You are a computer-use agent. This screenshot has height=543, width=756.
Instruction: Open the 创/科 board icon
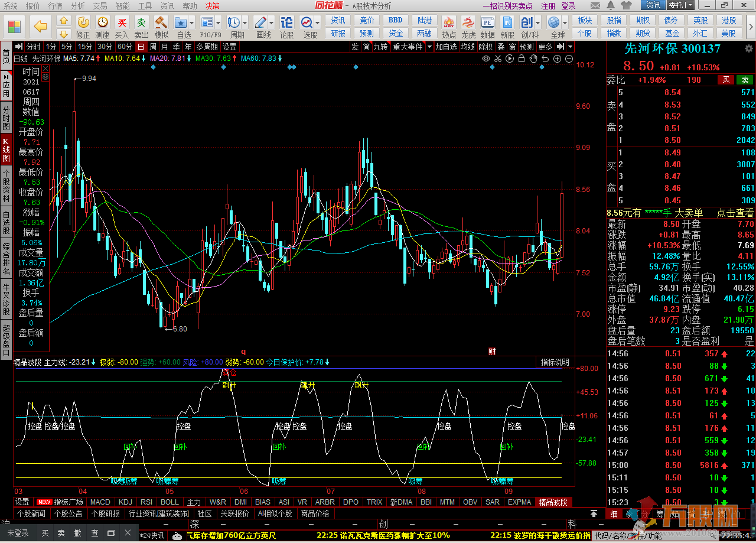pos(527,22)
